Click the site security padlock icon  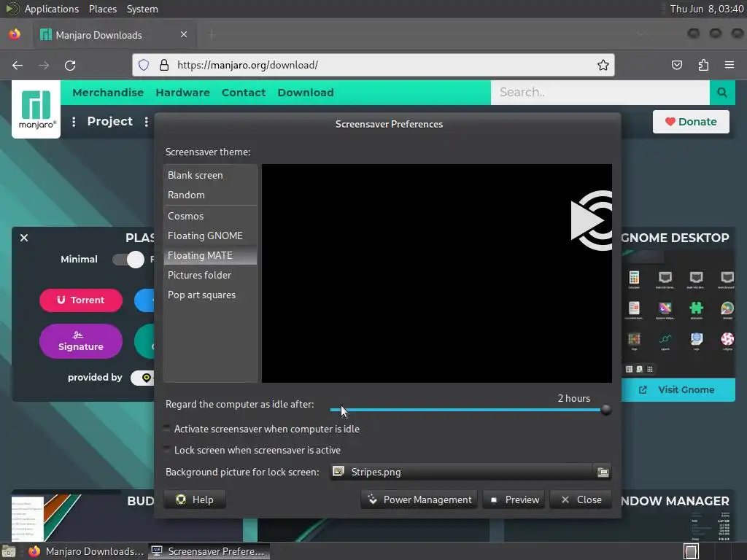pos(164,65)
